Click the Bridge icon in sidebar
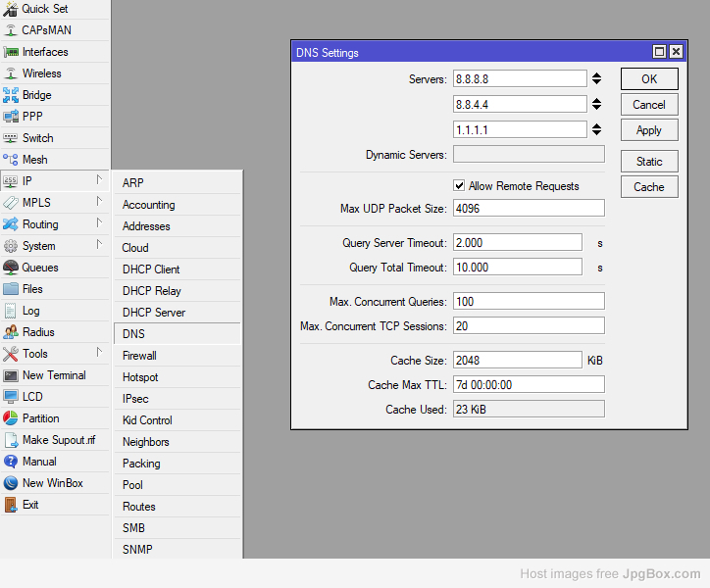Viewport: 710px width, 588px height. pyautogui.click(x=11, y=95)
